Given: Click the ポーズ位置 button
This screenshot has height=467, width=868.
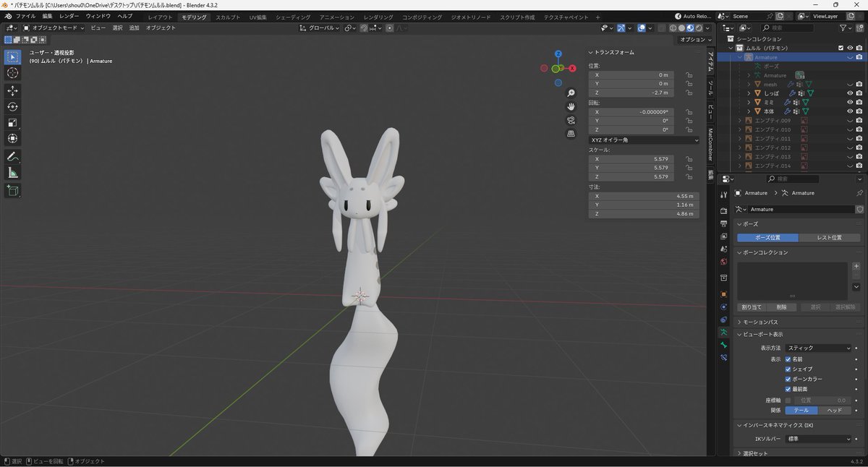Looking at the screenshot, I should [768, 238].
